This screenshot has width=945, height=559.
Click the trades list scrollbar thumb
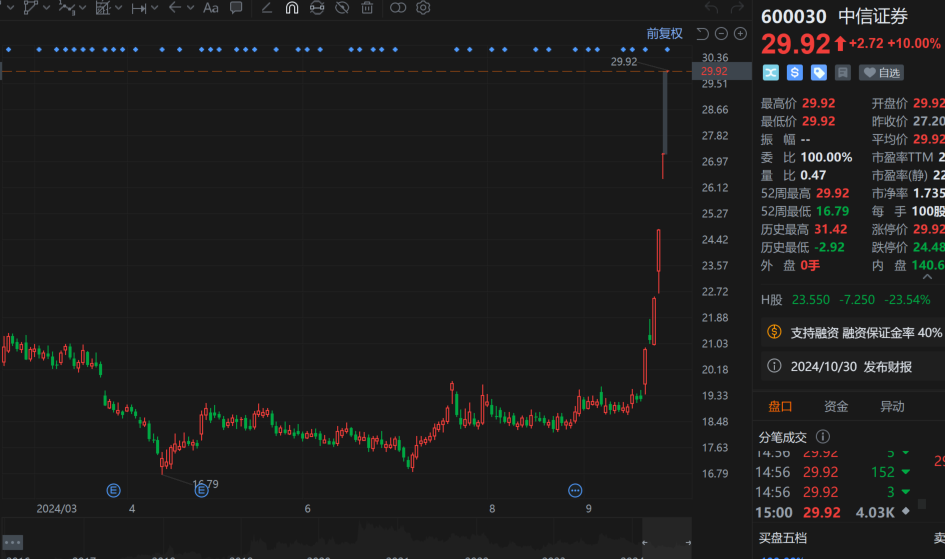click(x=921, y=503)
